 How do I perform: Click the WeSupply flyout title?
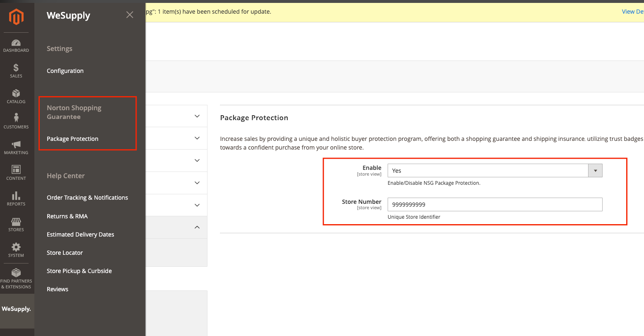(x=68, y=16)
